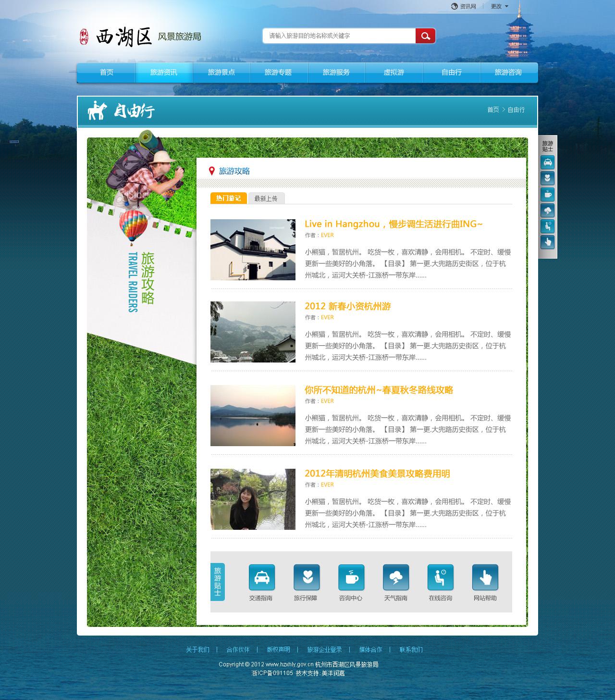The width and height of the screenshot is (615, 700).
Task: Open 咨询中心 coffee cup icon
Action: click(351, 577)
